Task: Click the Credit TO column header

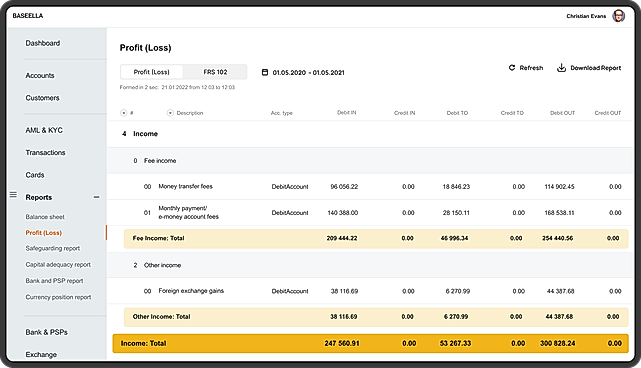Action: point(512,113)
